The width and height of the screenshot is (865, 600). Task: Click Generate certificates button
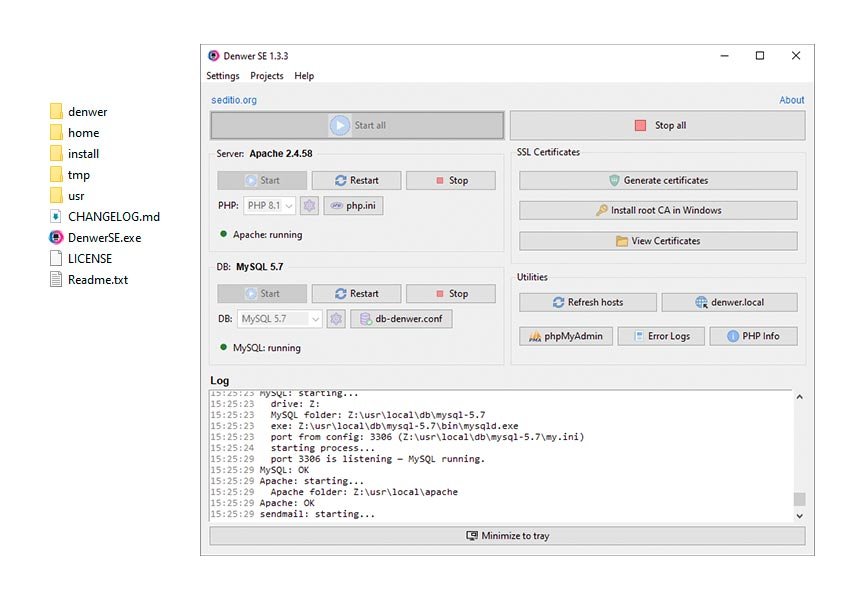pyautogui.click(x=658, y=180)
